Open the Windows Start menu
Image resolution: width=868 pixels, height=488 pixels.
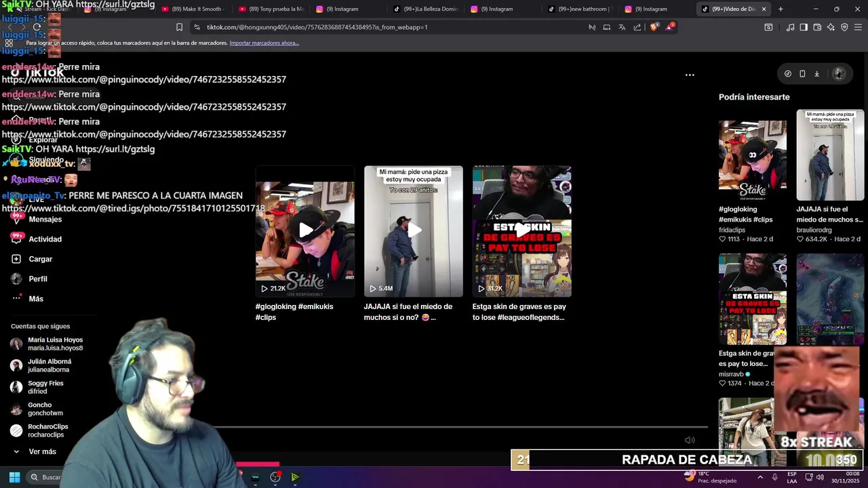coord(14,477)
